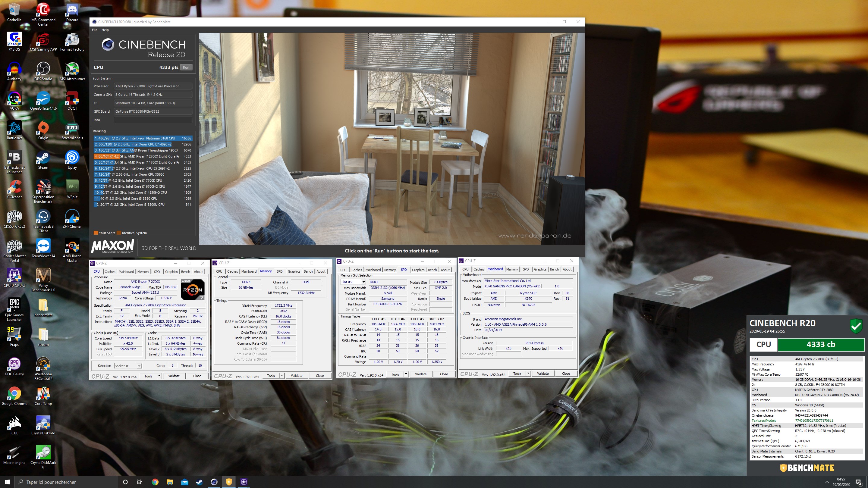Screen dimensions: 868x488
Task: Open CCleaner desktop icon
Action: pyautogui.click(x=14, y=189)
